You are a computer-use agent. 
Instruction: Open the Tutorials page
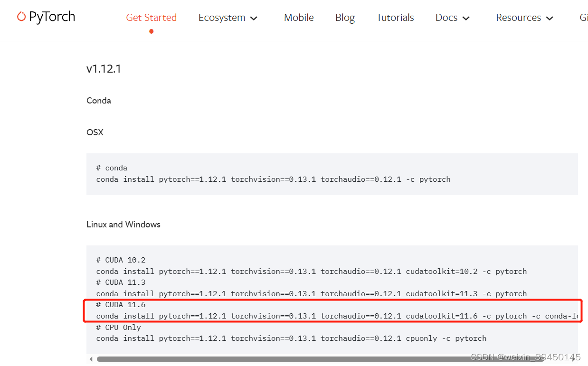395,18
